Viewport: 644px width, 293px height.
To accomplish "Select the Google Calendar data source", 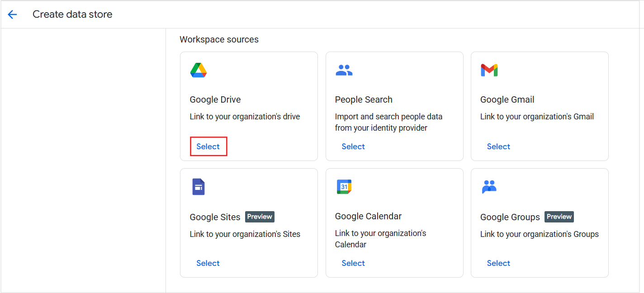I will pyautogui.click(x=353, y=263).
